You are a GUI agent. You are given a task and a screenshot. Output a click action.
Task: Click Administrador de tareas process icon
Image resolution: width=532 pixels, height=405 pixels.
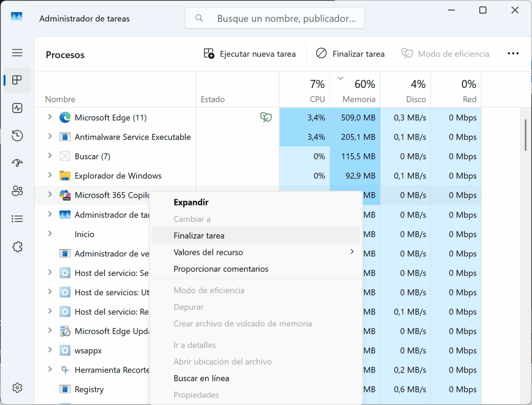tap(65, 215)
